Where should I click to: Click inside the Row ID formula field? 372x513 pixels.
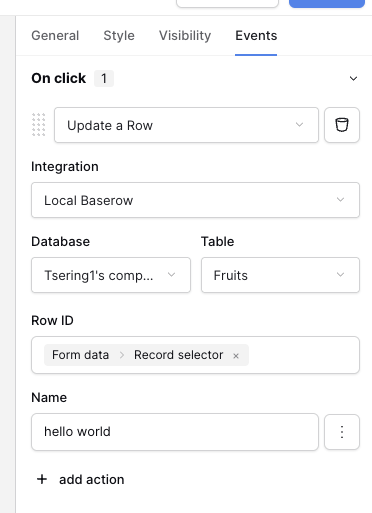click(195, 355)
